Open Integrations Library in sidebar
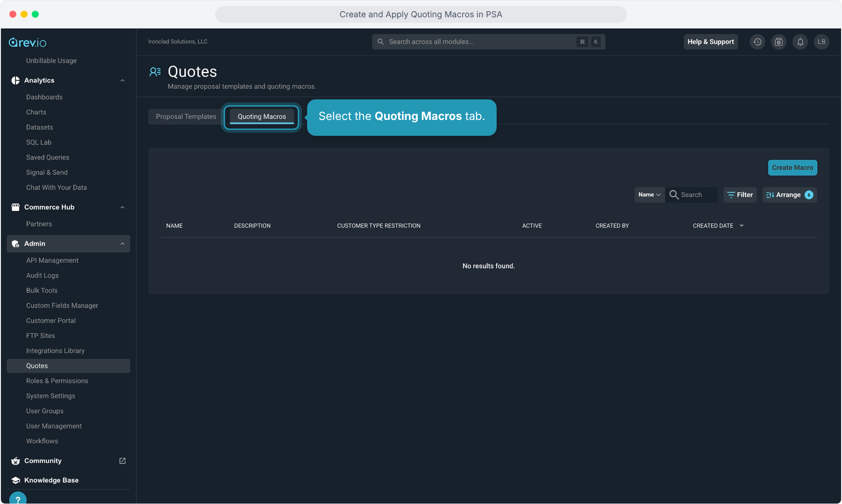 tap(56, 351)
